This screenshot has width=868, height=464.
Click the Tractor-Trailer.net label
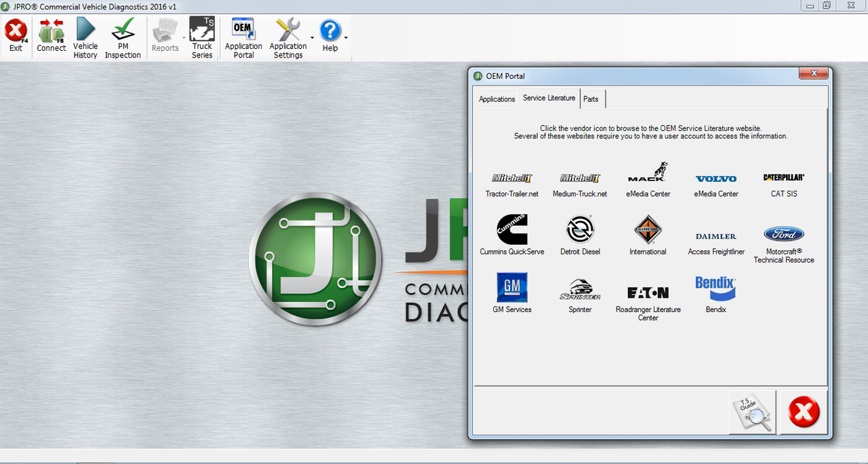pyautogui.click(x=512, y=194)
